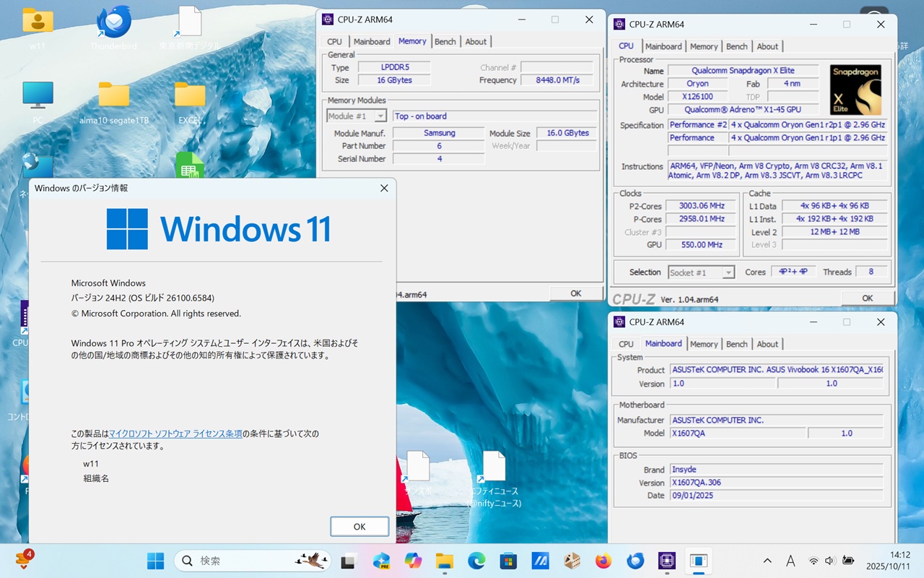Open Firefox from the taskbar

coord(603,561)
